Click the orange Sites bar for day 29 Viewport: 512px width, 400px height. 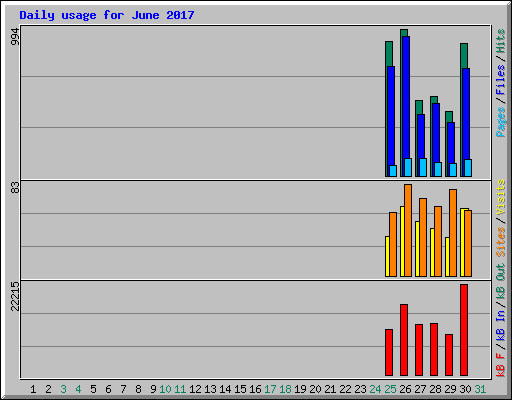pos(453,233)
